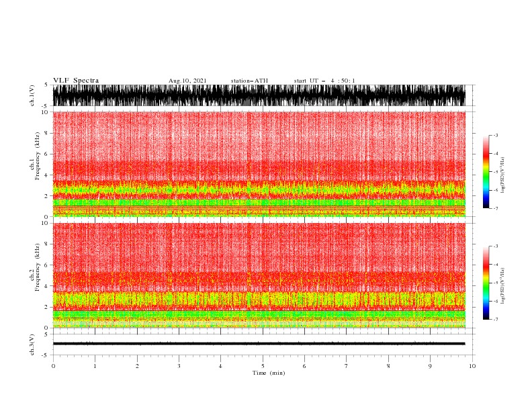Select the "Aug.10, 2021" date text

pyautogui.click(x=187, y=81)
